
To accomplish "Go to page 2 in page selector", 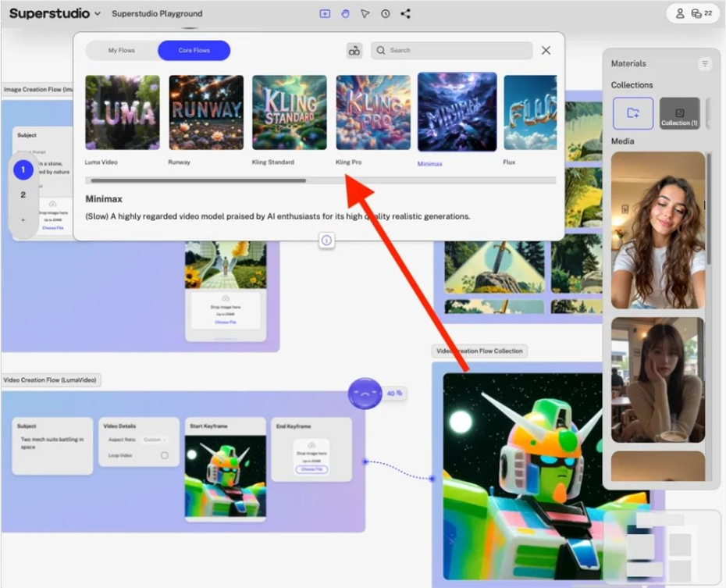I will pyautogui.click(x=23, y=195).
